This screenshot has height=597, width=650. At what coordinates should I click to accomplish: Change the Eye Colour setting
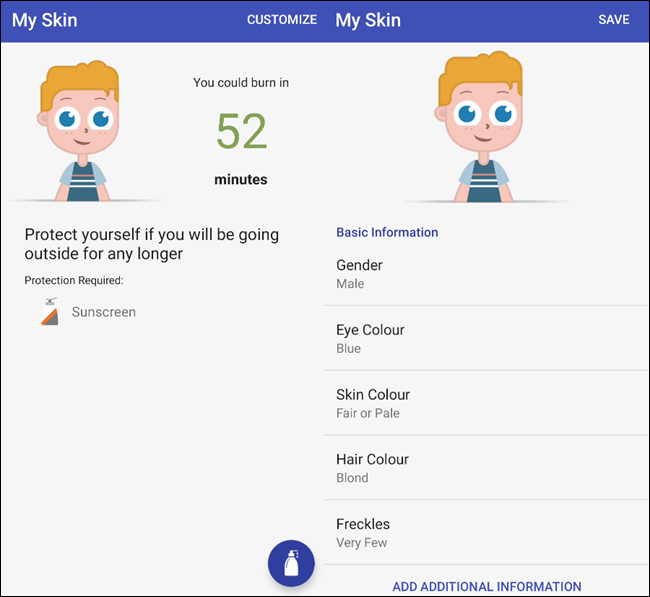click(486, 339)
